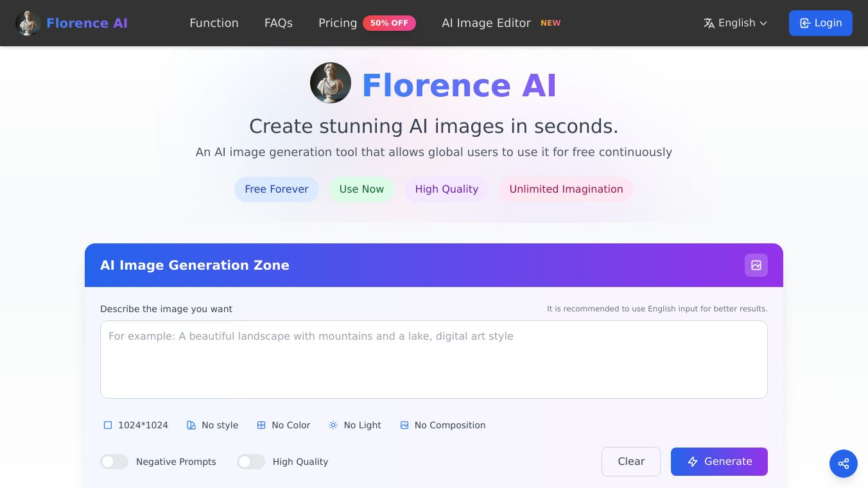Click the 'Describe the image you want' label
Screen dimensions: 868x488
166,309
